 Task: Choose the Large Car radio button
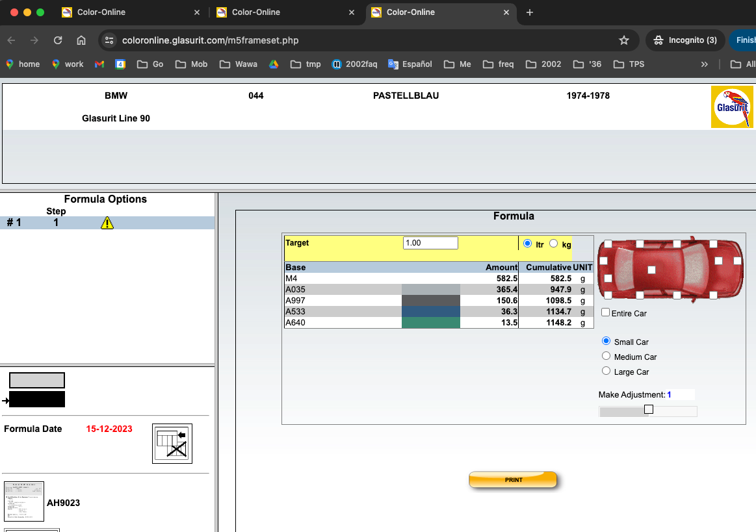tap(606, 371)
